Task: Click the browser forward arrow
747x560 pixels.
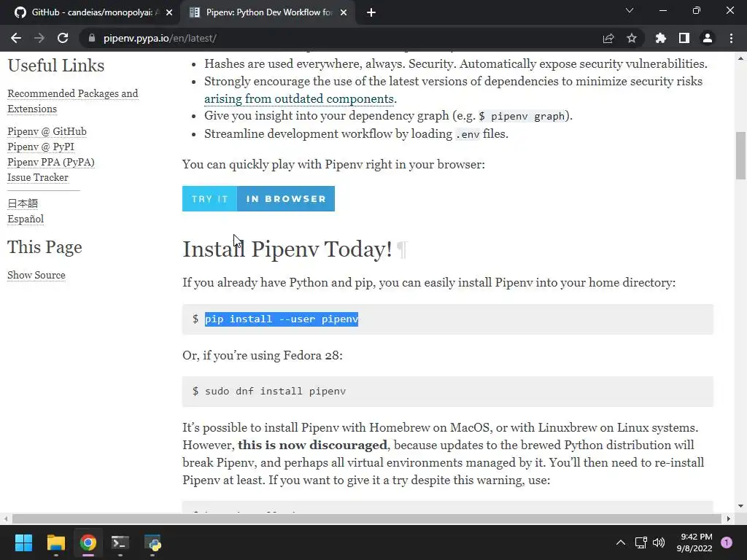Action: click(x=39, y=38)
